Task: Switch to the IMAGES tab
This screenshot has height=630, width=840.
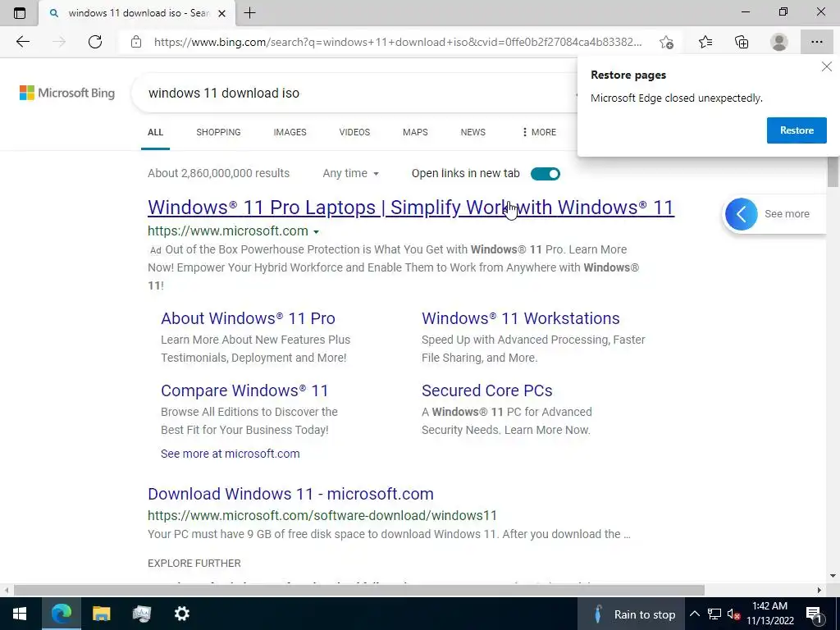Action: pos(290,132)
